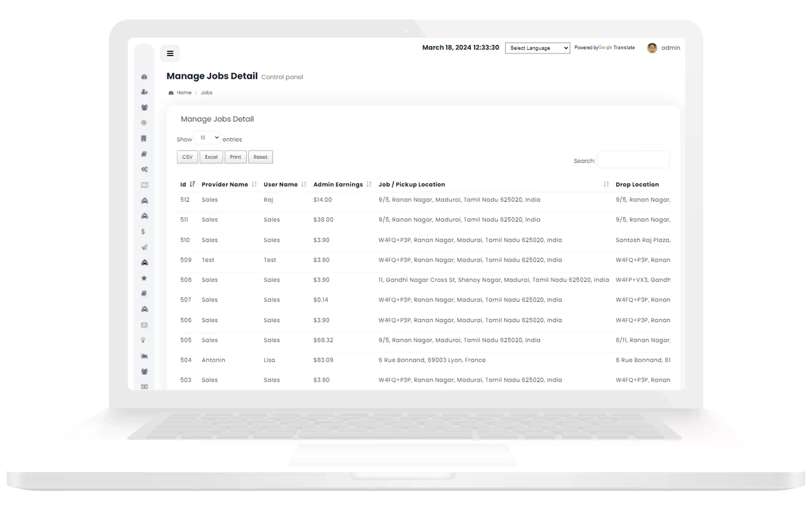The height and width of the screenshot is (513, 812).
Task: Click the users group icon below the add-user icon
Action: click(x=144, y=107)
